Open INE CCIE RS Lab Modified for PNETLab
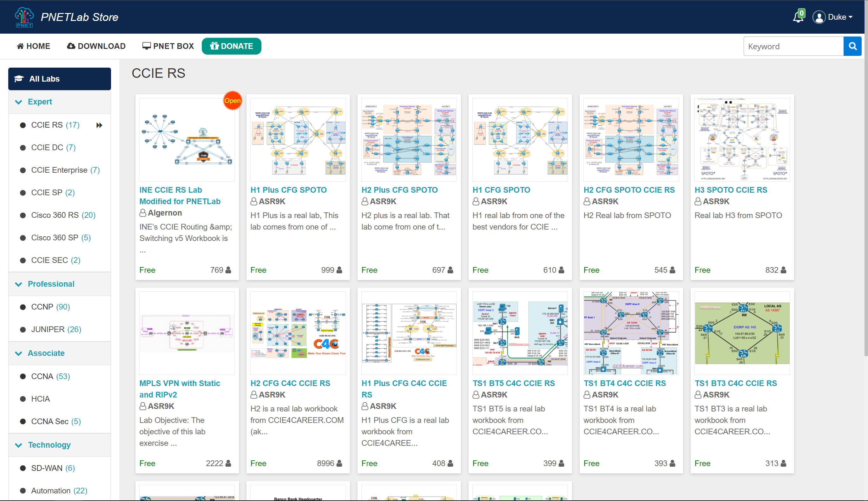This screenshot has width=868, height=501. coord(180,196)
